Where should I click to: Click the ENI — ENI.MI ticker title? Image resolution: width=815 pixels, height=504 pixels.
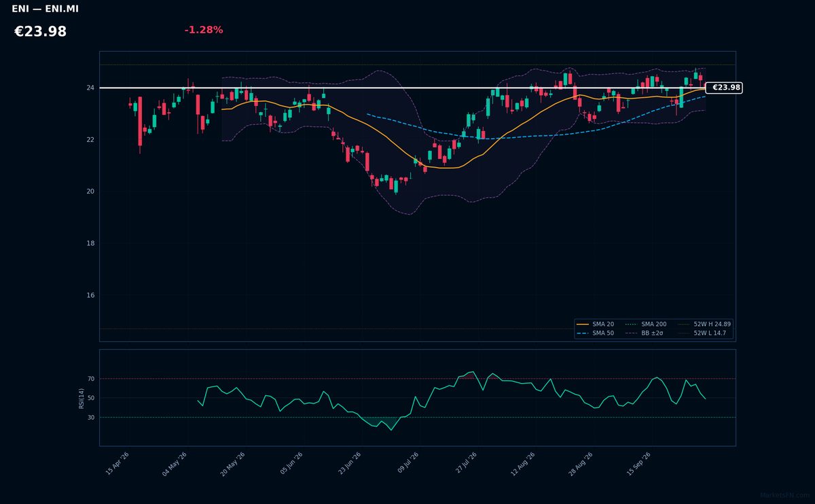pyautogui.click(x=45, y=9)
